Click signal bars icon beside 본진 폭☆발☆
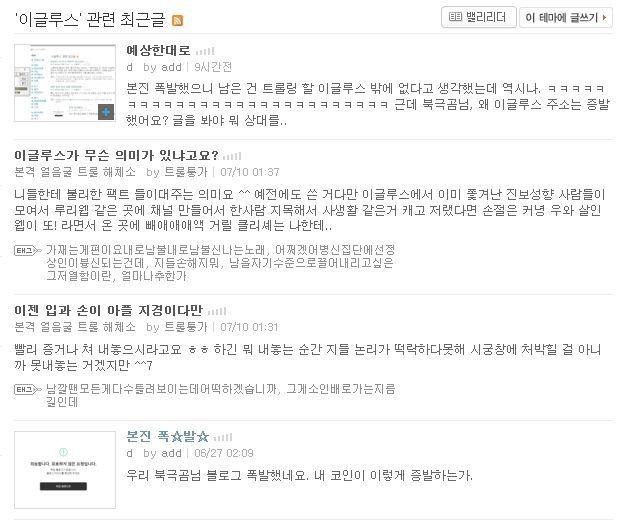622x520 pixels. (223, 437)
